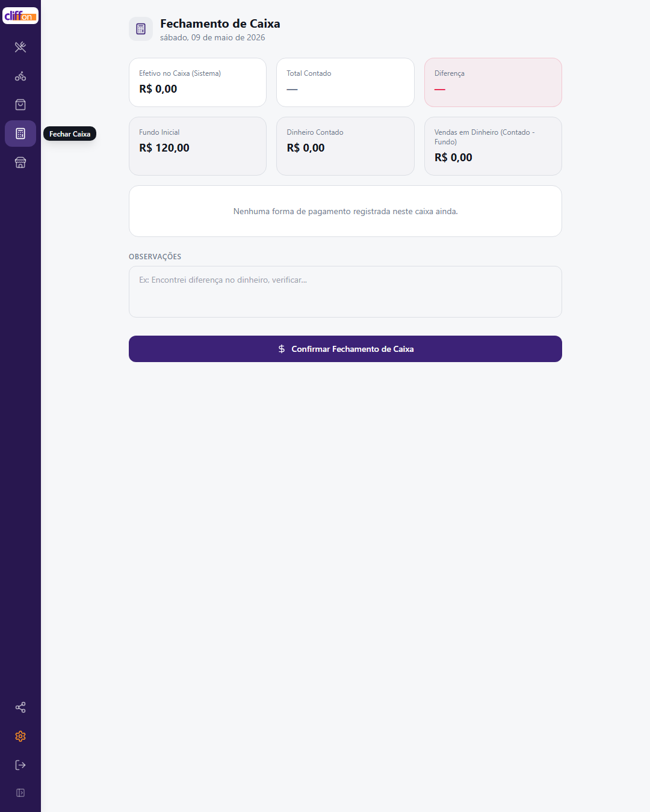Viewport: 650px width, 812px height.
Task: Click the Vendas em Dinheiro card
Action: (x=493, y=146)
